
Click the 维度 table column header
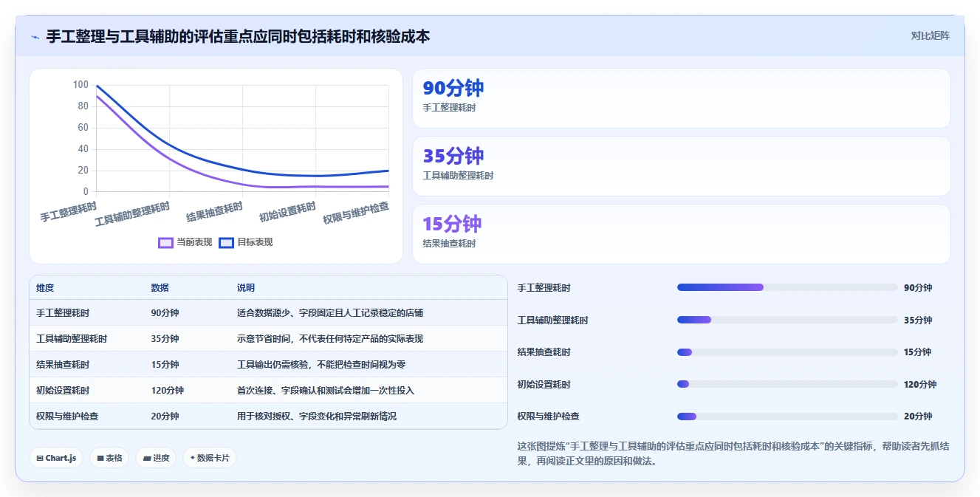45,288
